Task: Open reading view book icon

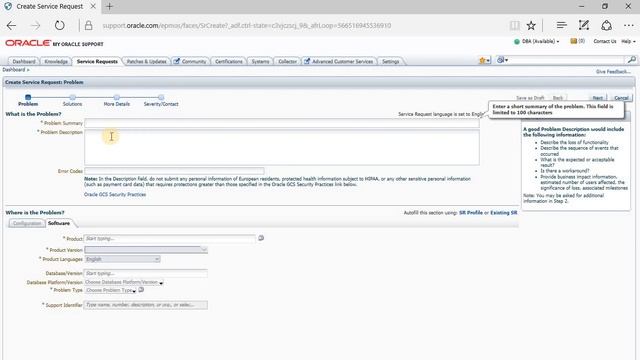Action: (x=515, y=26)
